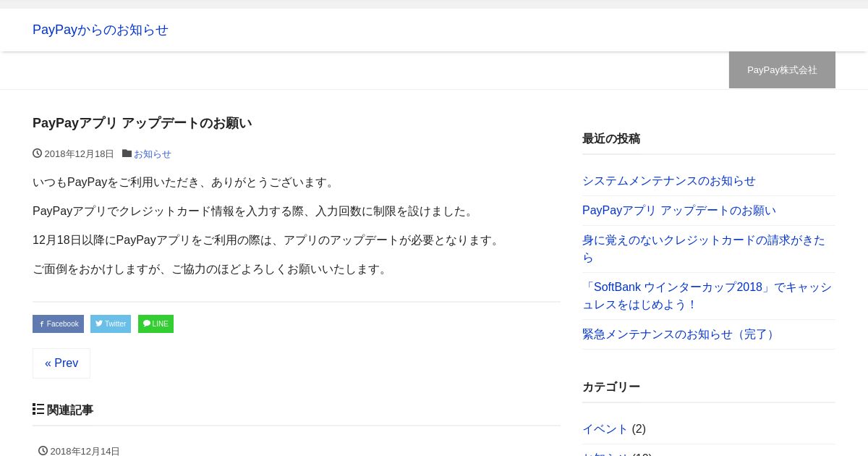Image resolution: width=868 pixels, height=456 pixels.
Task: Select the paragraph starting 12月18日以降に
Action: 268,240
